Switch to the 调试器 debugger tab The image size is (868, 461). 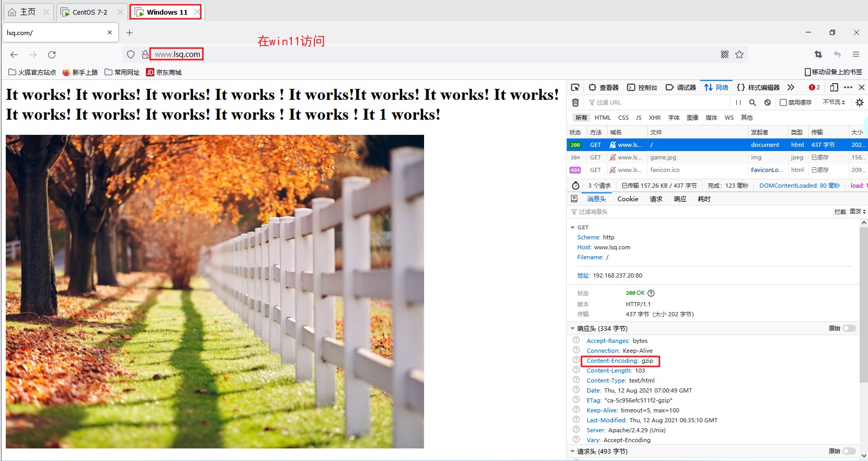coord(681,87)
